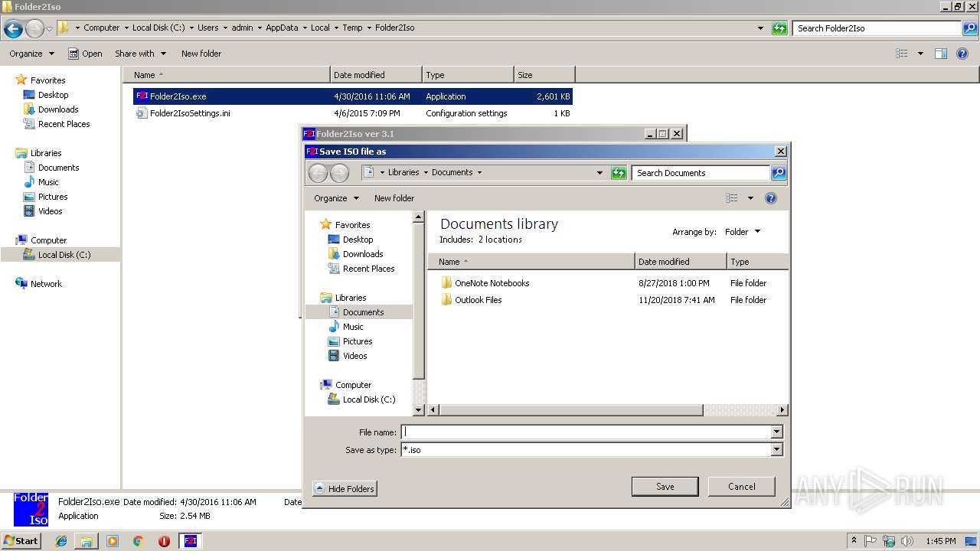Select Network in Explorer sidebar
Image resolution: width=980 pixels, height=551 pixels.
tap(46, 284)
